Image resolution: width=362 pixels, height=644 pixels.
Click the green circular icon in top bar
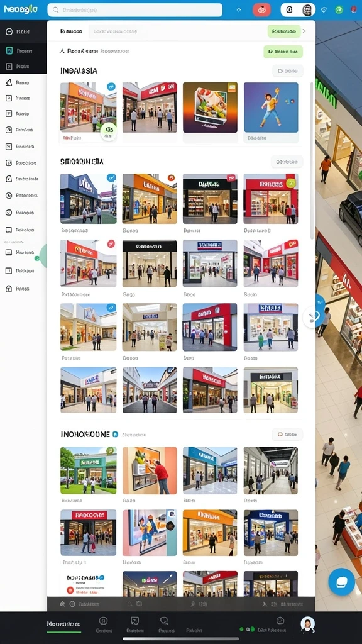[339, 10]
